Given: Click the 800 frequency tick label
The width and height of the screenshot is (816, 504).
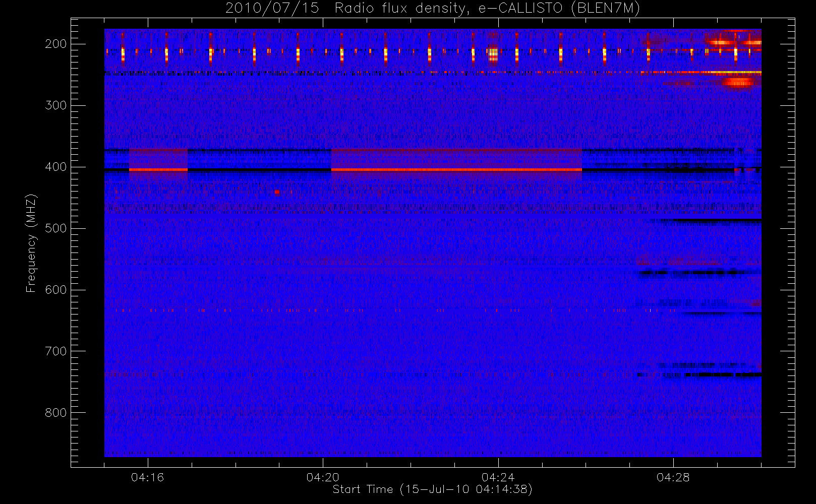Looking at the screenshot, I should pos(55,413).
